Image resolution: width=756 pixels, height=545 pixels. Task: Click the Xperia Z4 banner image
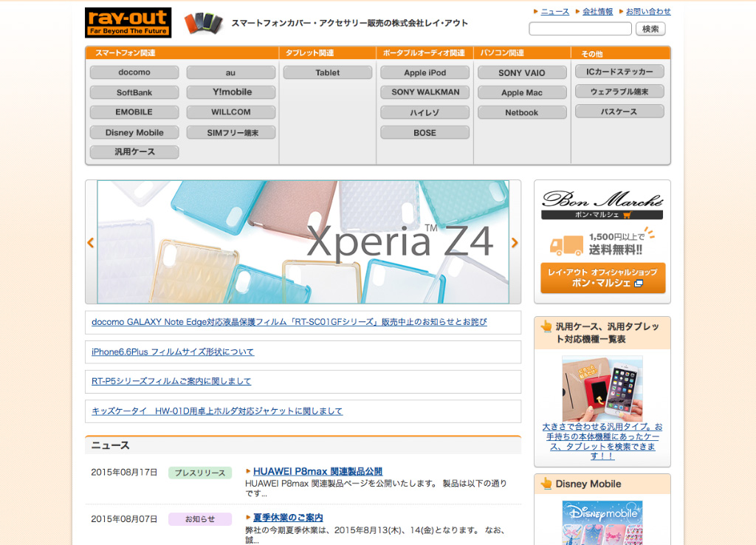(x=303, y=242)
